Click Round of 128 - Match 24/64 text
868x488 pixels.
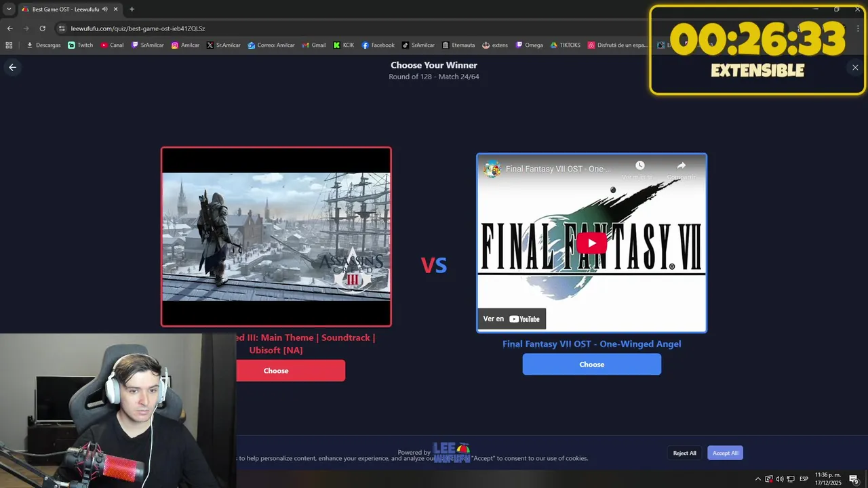click(x=434, y=77)
